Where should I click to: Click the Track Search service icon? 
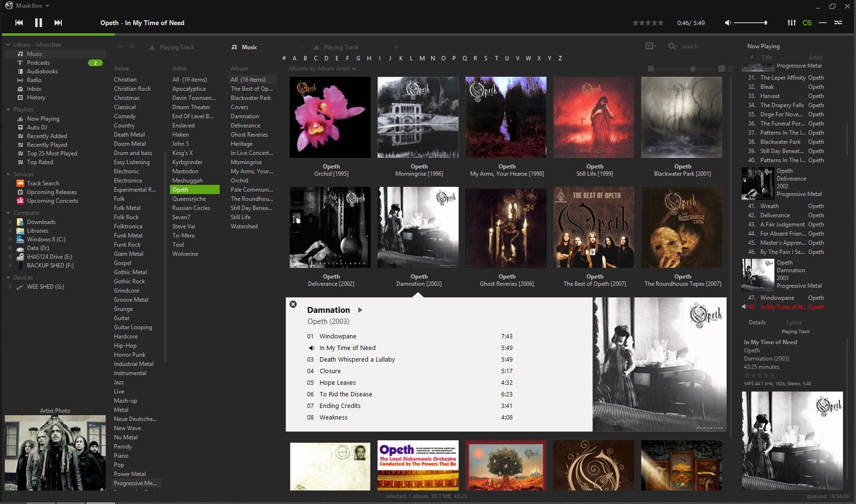(x=20, y=183)
